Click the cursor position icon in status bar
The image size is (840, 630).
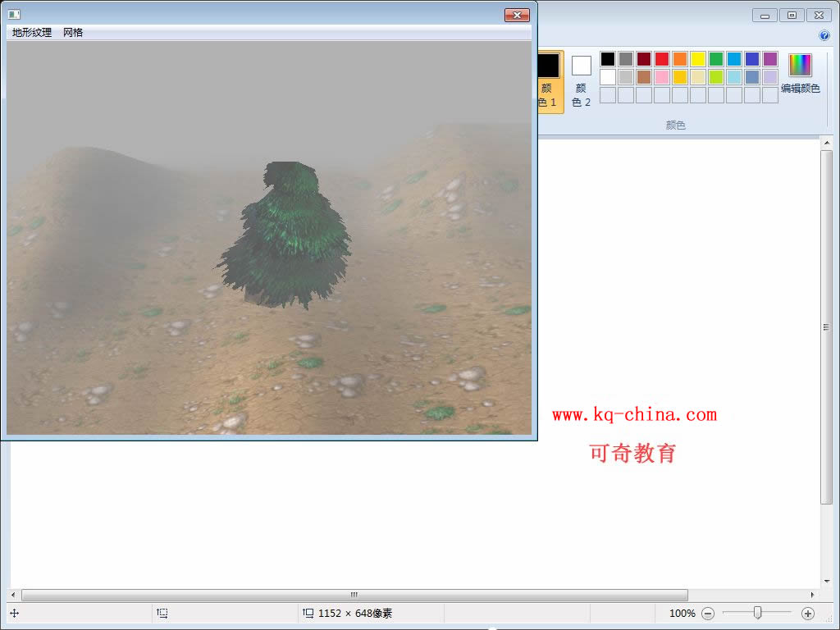coord(15,614)
